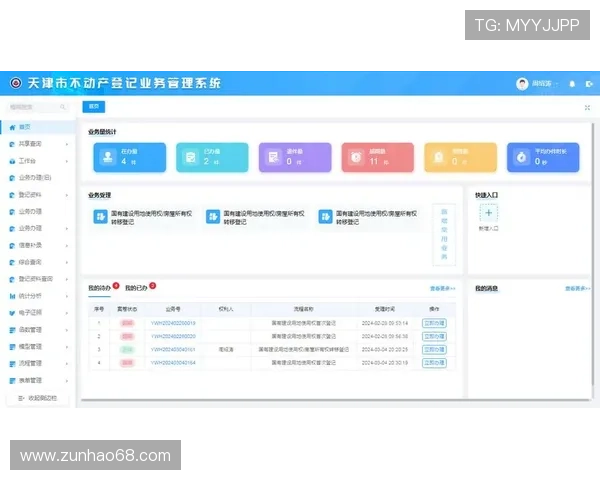Click the logout icon in the header
The height and width of the screenshot is (480, 600).
tap(589, 84)
